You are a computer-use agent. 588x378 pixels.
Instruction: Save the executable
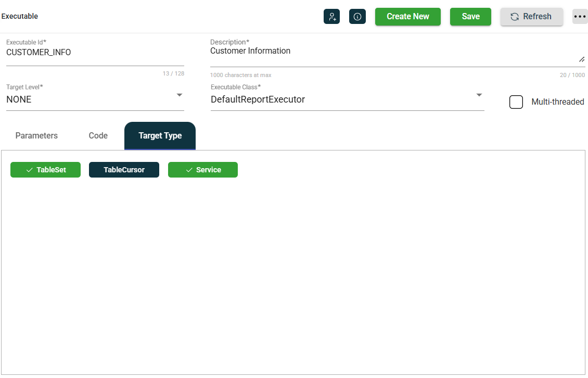(x=470, y=17)
